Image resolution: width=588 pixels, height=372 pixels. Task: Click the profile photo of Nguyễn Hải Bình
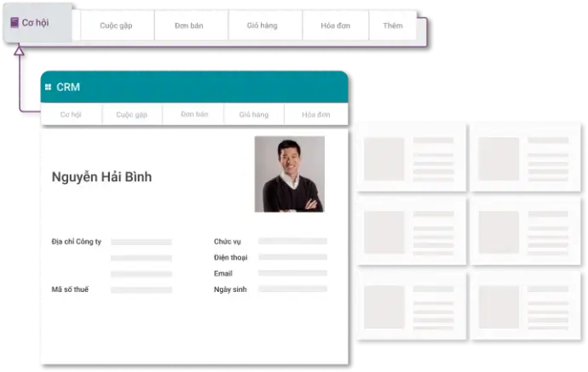pos(289,174)
